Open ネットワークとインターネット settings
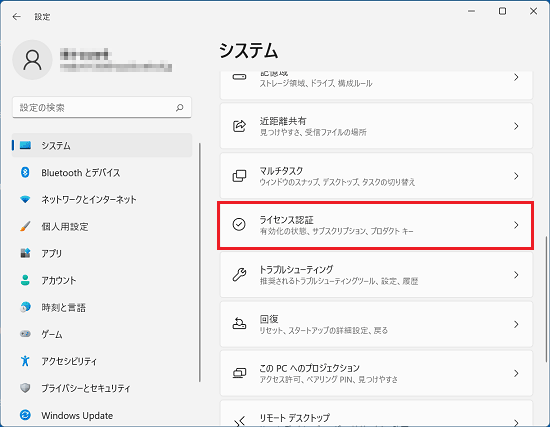Viewport: 550px width, 427px height. (x=89, y=200)
